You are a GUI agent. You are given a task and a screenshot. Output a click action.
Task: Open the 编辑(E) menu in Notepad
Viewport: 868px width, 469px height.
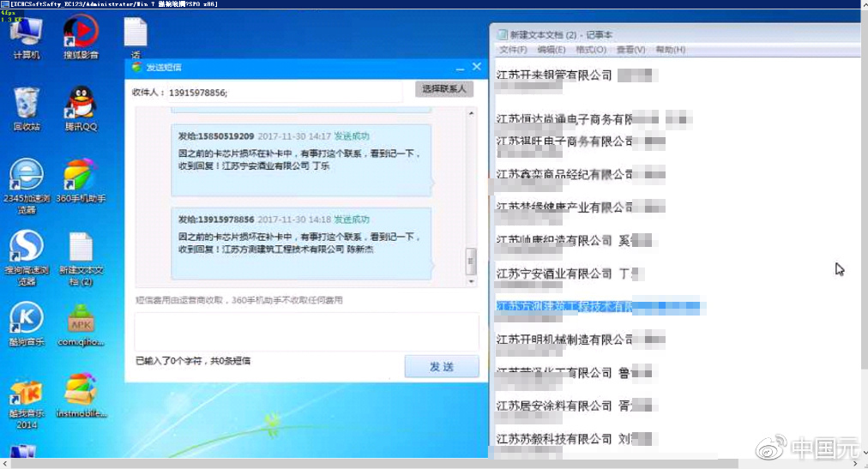[x=552, y=49]
